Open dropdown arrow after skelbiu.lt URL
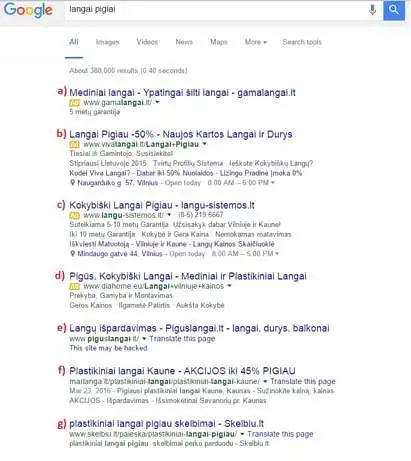The height and width of the screenshot is (461, 411). point(242,434)
